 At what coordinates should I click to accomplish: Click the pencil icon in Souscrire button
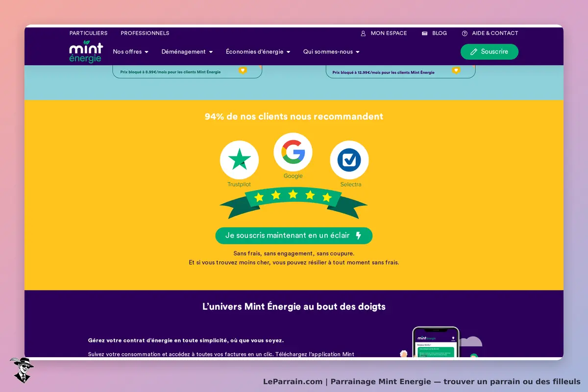coord(473,51)
